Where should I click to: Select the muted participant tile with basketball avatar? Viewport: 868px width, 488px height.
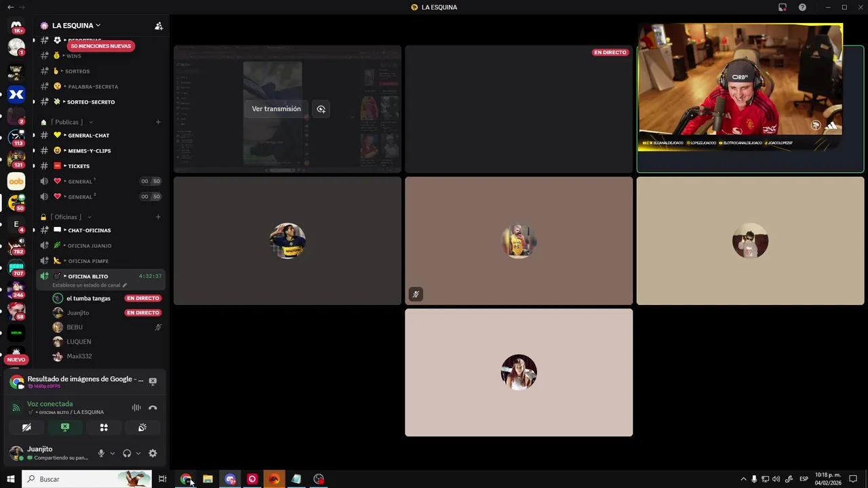click(x=519, y=241)
